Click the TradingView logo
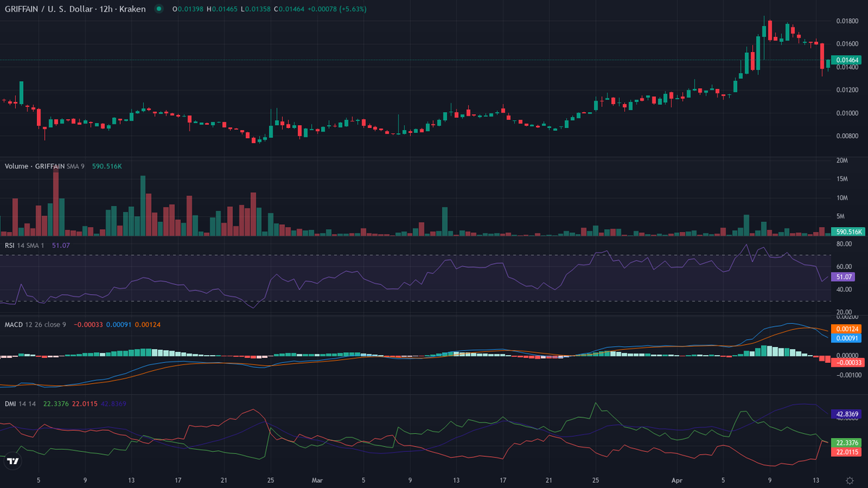The height and width of the screenshot is (488, 868). [x=12, y=461]
